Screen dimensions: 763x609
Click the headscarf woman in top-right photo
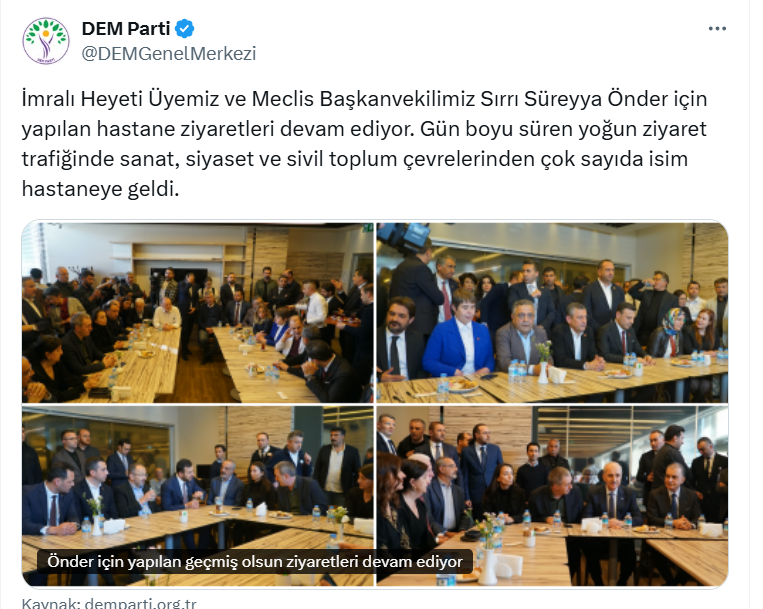pos(672,331)
